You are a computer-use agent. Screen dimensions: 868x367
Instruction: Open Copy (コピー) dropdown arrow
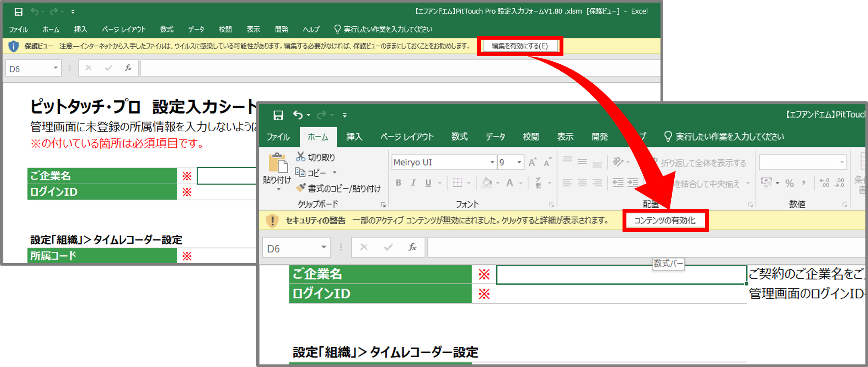tap(334, 173)
